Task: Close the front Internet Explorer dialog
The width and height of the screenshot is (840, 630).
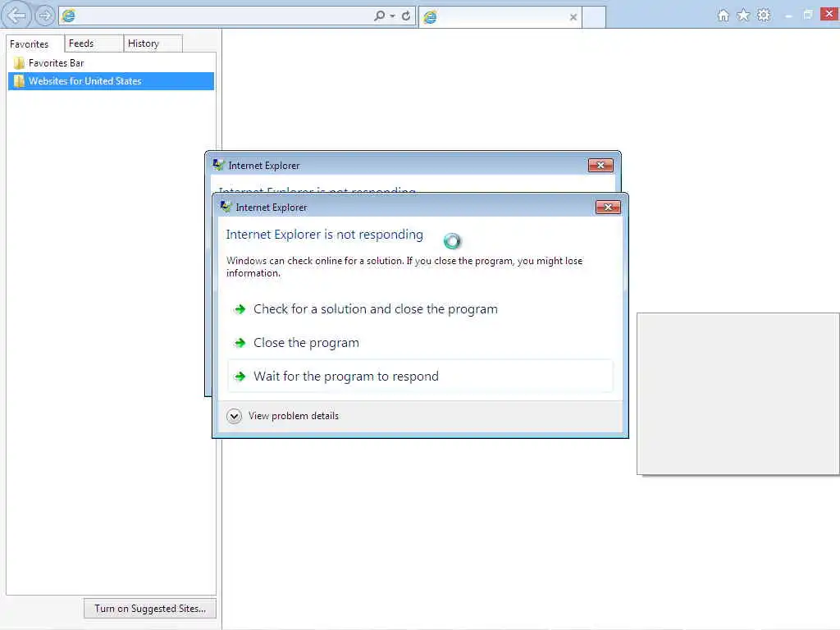Action: tap(608, 208)
